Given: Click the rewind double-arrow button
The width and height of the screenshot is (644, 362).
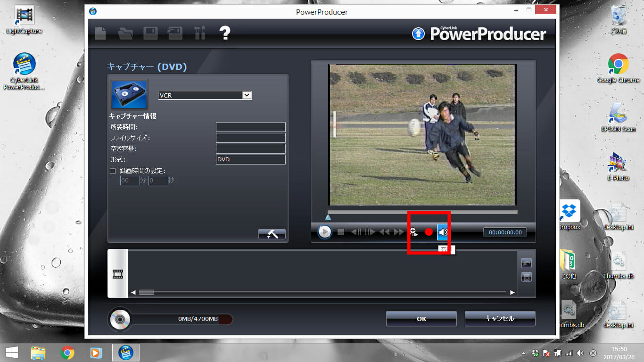Looking at the screenshot, I should pyautogui.click(x=385, y=232).
